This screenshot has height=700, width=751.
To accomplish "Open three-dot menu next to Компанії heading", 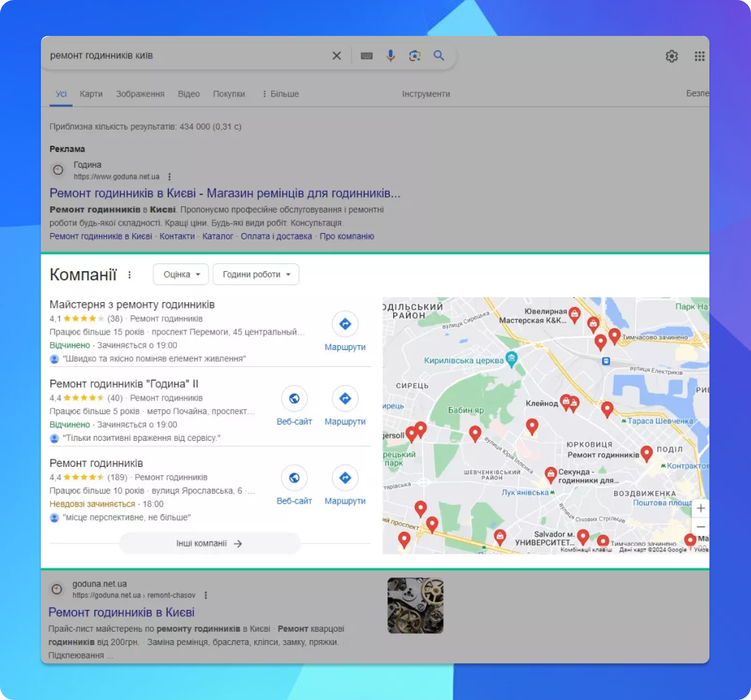I will 130,275.
